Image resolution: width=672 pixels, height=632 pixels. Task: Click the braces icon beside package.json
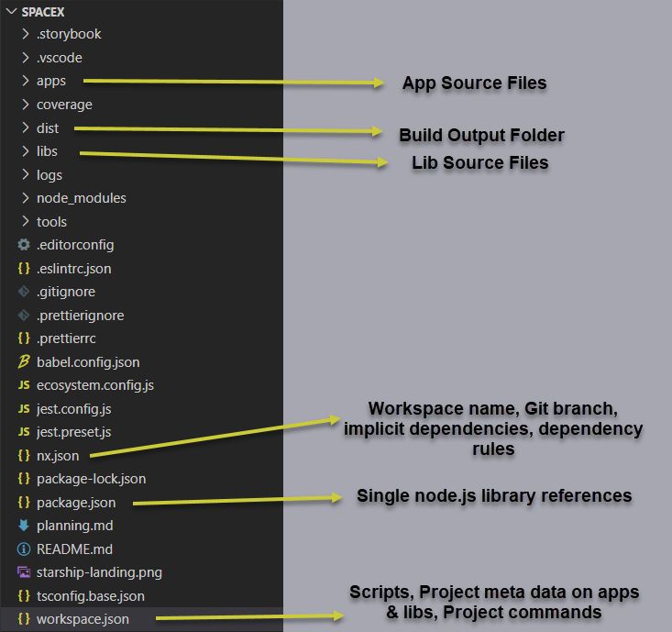24,502
